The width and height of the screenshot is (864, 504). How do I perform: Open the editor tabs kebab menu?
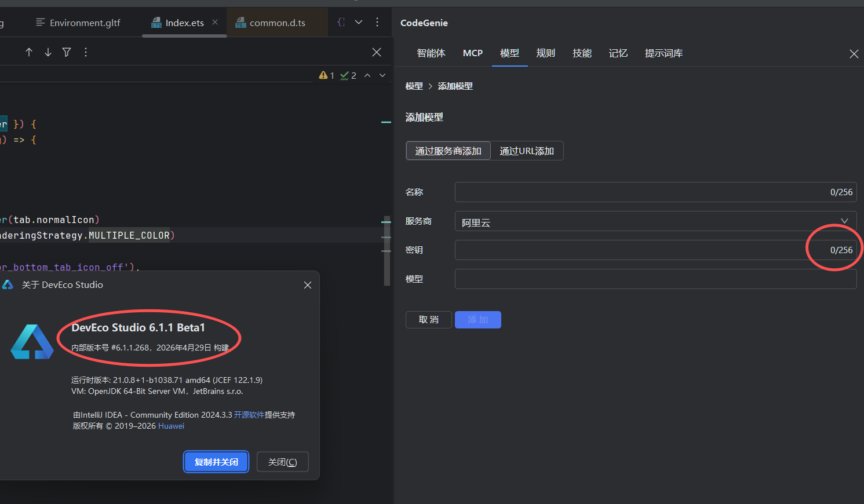pos(377,22)
